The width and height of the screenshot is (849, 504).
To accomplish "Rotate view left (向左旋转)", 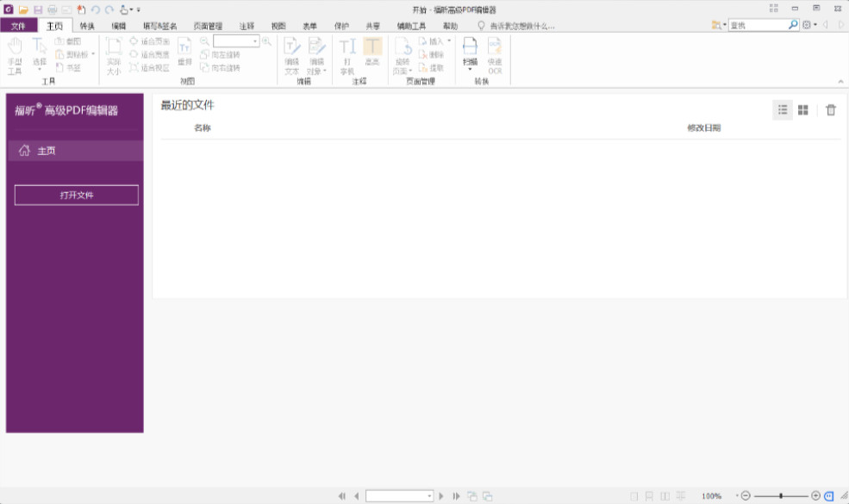I will point(220,54).
